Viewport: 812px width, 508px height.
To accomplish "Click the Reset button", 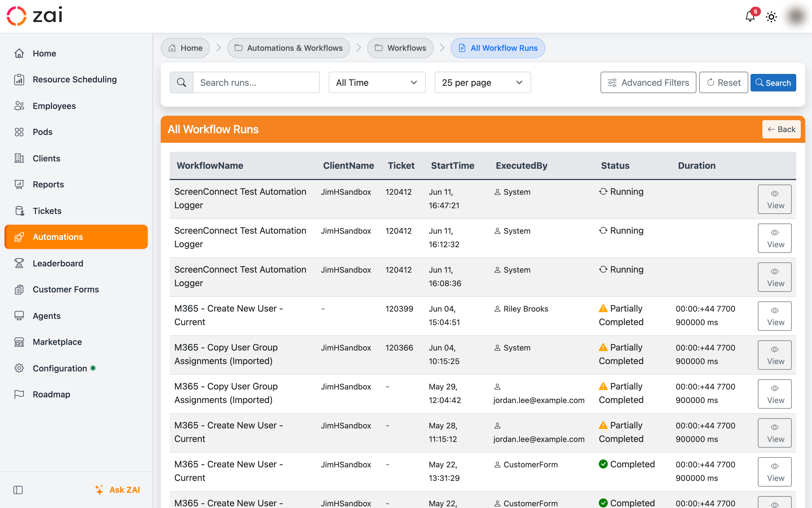I will point(723,82).
